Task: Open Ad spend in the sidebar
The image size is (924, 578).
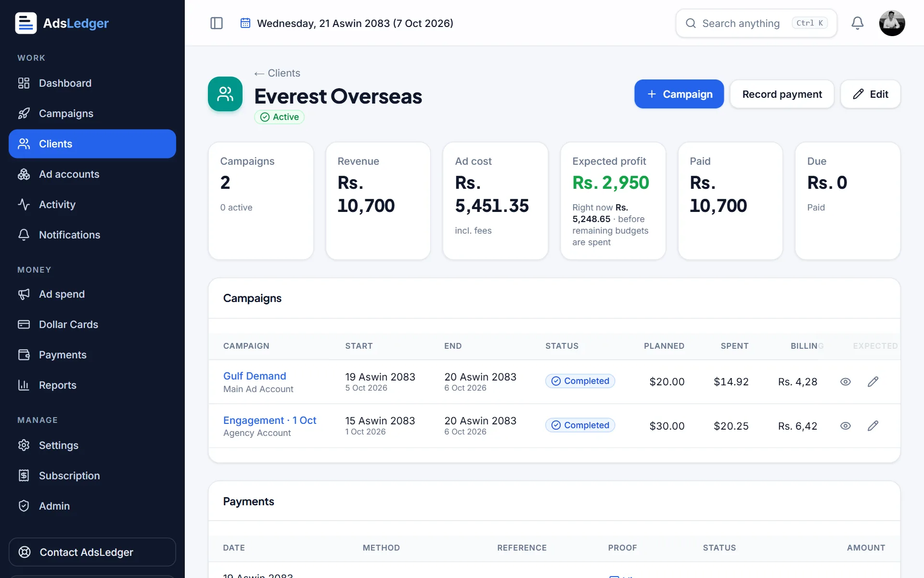Action: coord(92,294)
